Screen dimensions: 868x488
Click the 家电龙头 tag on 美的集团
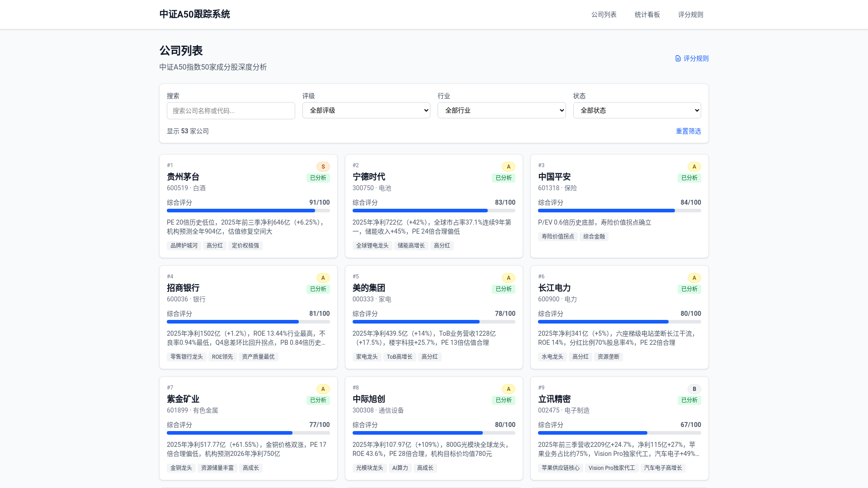point(367,357)
